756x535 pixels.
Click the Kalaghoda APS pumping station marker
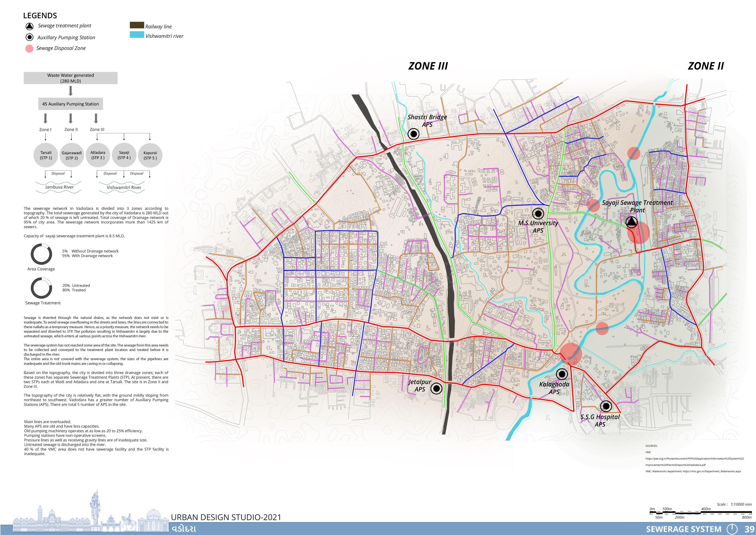click(562, 374)
